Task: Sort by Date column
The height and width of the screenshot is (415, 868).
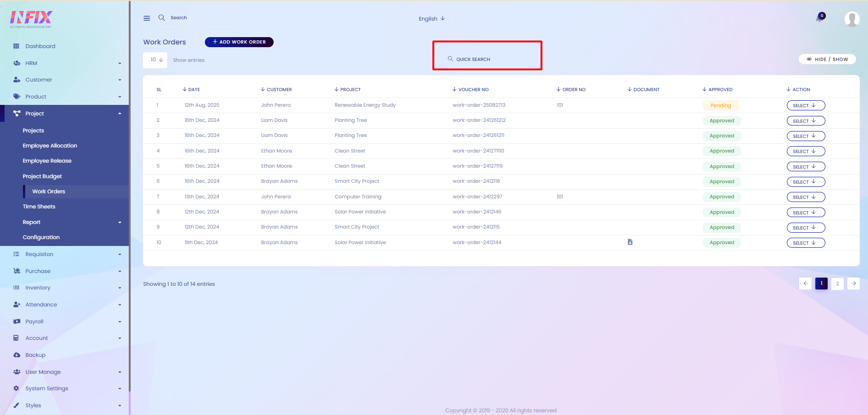Action: coord(192,89)
